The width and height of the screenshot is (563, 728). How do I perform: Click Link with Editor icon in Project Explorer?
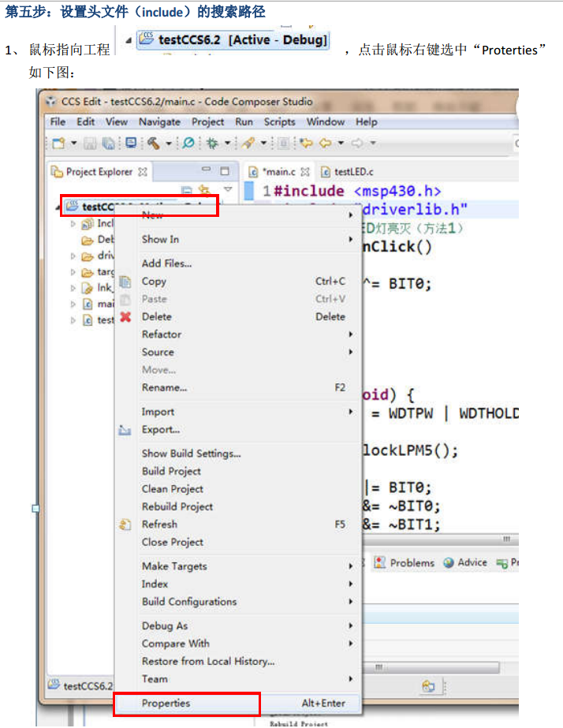pyautogui.click(x=204, y=189)
